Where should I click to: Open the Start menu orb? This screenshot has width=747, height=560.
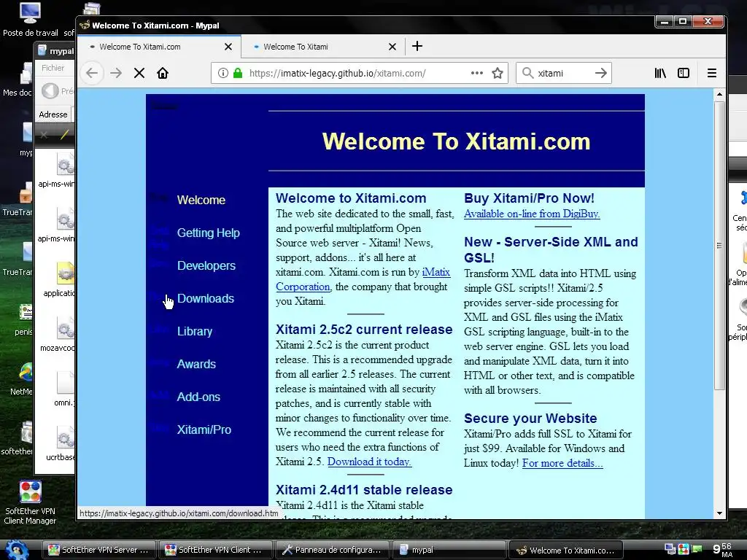point(17,550)
